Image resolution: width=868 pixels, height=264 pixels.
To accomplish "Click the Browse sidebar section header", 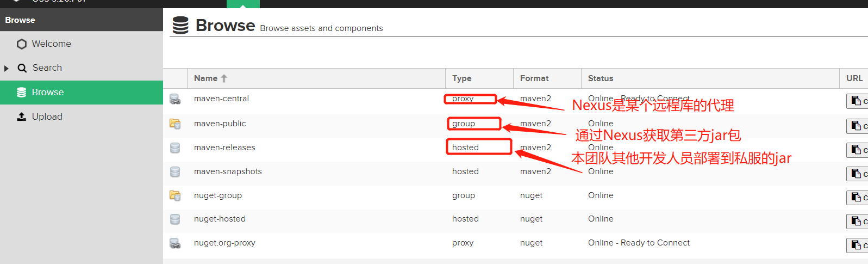I will [82, 20].
